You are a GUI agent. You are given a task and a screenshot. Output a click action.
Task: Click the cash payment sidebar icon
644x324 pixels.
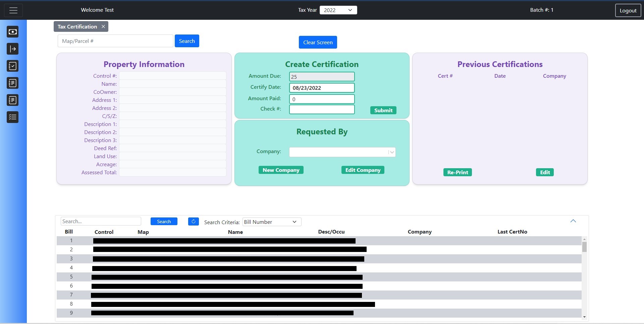[x=13, y=32]
